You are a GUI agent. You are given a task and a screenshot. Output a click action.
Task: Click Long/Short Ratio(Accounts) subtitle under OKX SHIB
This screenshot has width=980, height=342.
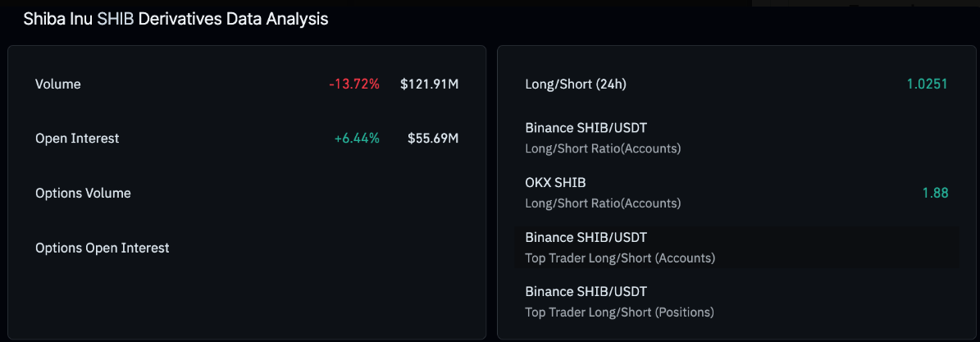(603, 203)
